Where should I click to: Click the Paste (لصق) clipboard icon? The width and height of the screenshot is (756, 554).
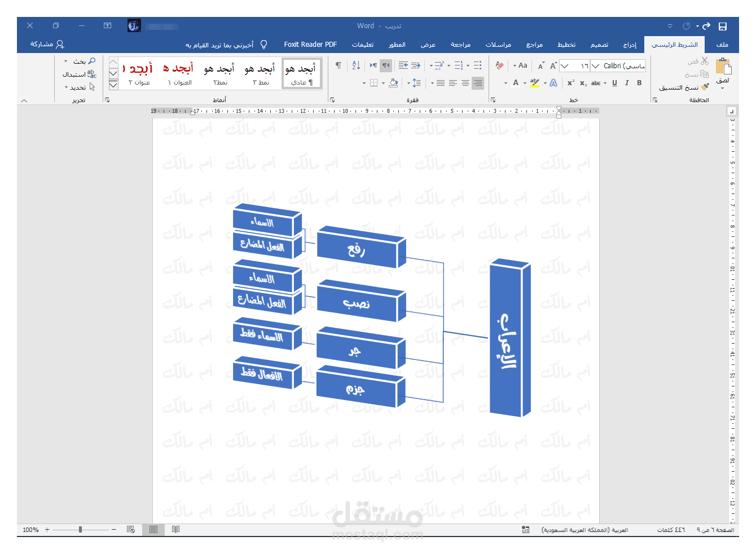pos(723,67)
